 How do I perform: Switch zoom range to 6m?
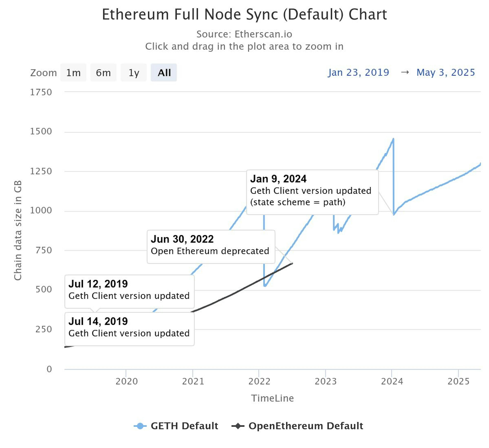tap(103, 73)
